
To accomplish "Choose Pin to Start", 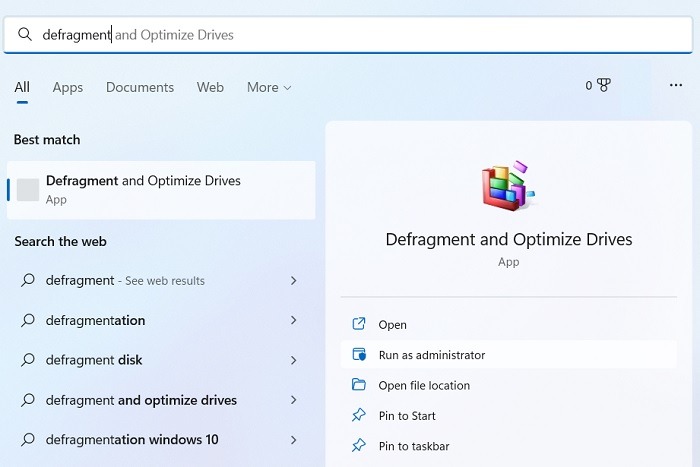I will [508, 415].
